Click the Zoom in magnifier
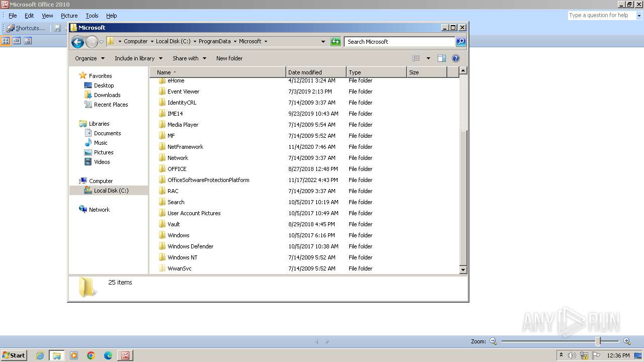Screen dimensions: 644x362 click(x=627, y=341)
